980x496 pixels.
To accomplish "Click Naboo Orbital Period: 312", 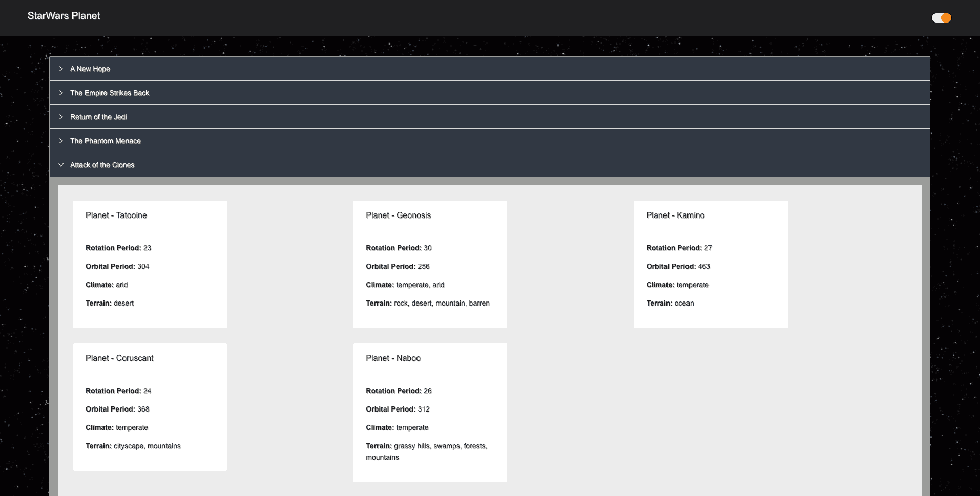I will (x=398, y=409).
